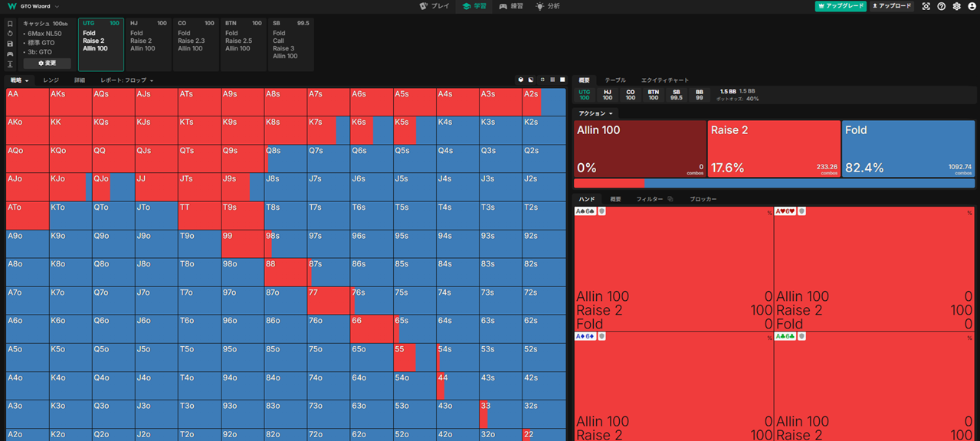The height and width of the screenshot is (441, 980).
Task: Click the shield icon beside A♠6♠ hand
Action: point(601,211)
